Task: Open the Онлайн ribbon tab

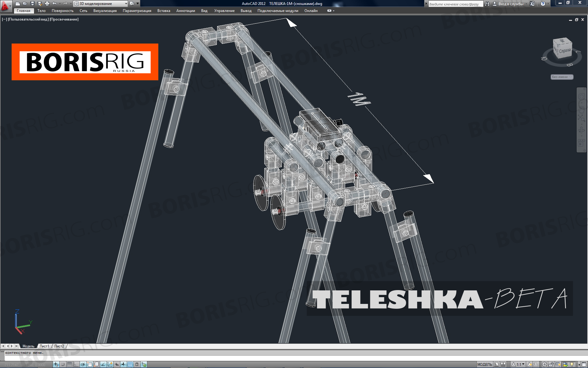Action: coord(311,11)
